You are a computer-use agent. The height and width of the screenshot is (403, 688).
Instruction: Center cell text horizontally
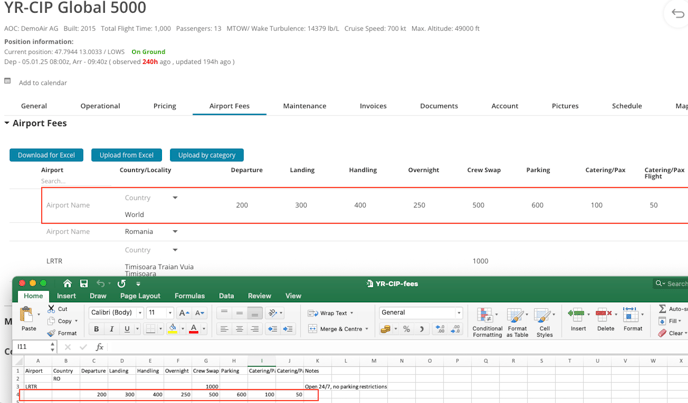click(x=240, y=329)
